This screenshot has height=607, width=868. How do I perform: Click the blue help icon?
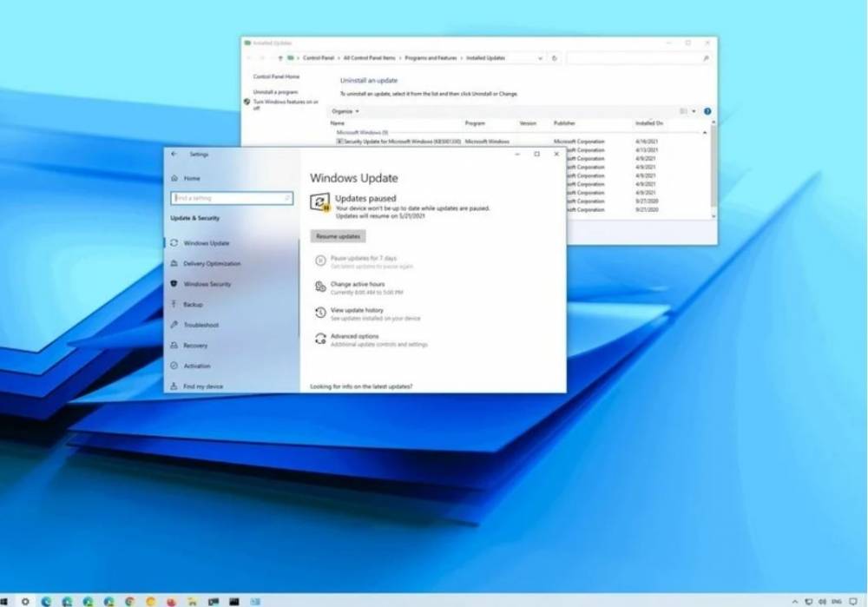[x=707, y=111]
